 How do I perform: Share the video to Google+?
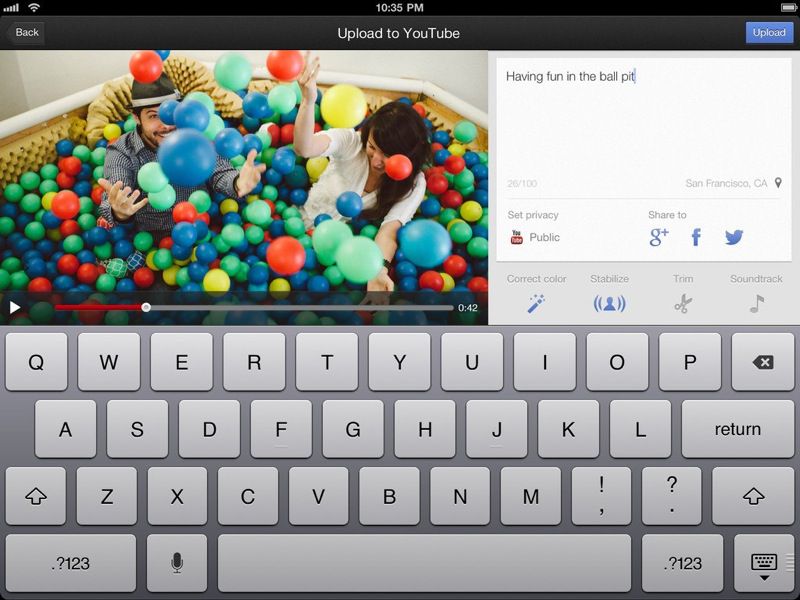point(657,237)
